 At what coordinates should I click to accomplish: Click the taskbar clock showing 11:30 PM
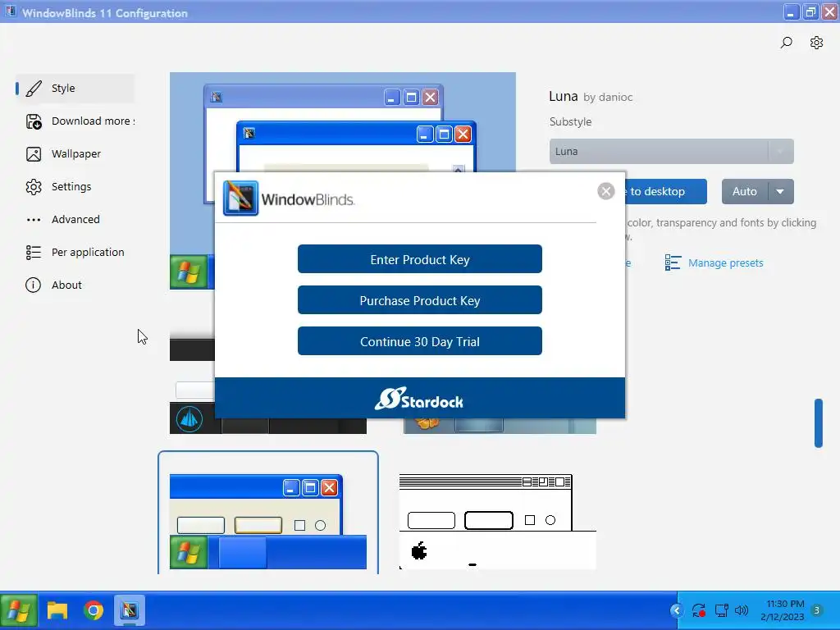click(783, 610)
